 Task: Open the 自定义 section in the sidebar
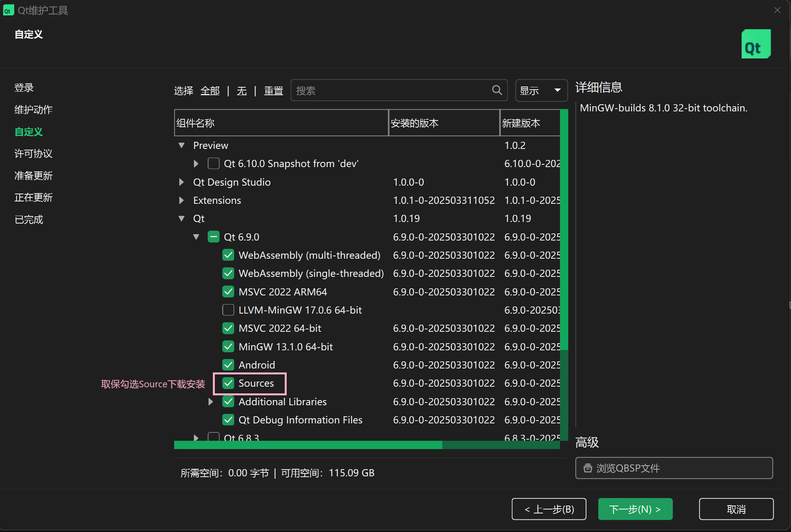tap(28, 132)
